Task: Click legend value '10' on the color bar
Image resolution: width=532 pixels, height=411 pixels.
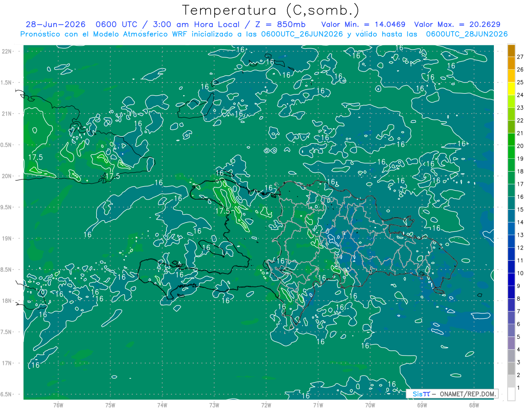Action: [x=520, y=273]
